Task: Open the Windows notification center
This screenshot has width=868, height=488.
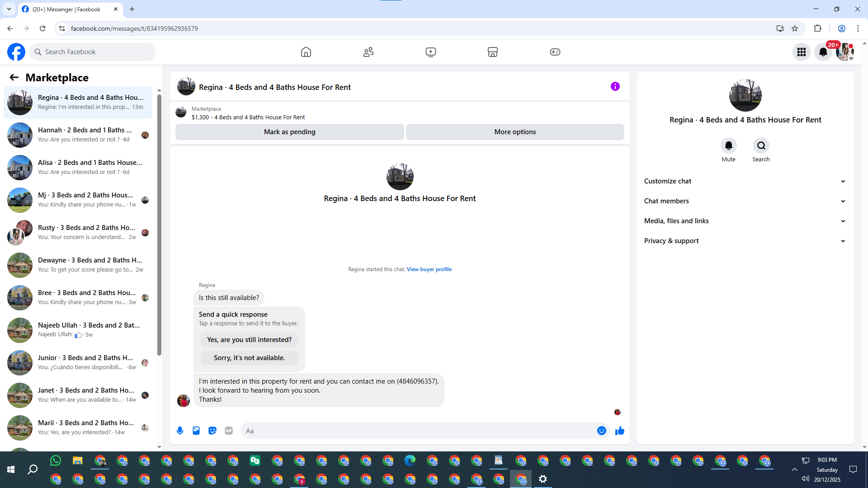Action: (x=853, y=469)
